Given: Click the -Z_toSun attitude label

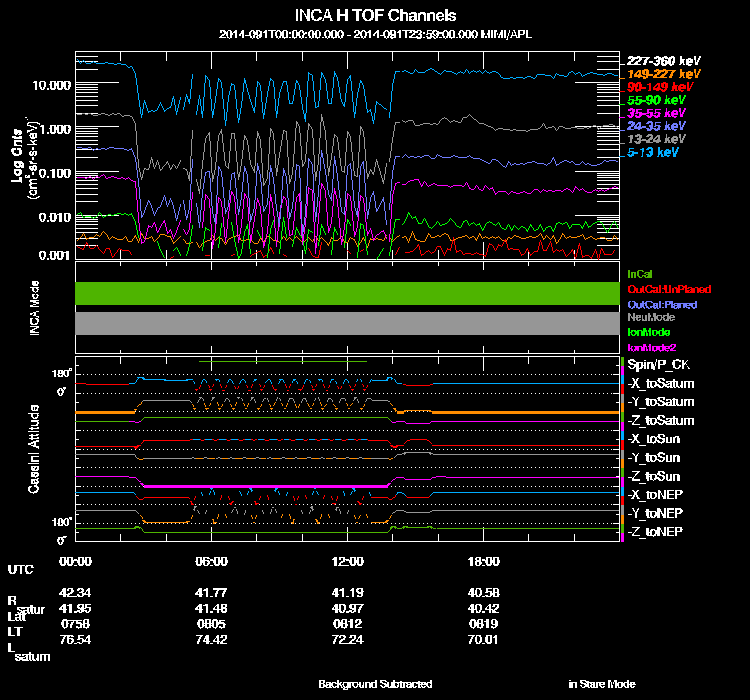Looking at the screenshot, I should [656, 476].
